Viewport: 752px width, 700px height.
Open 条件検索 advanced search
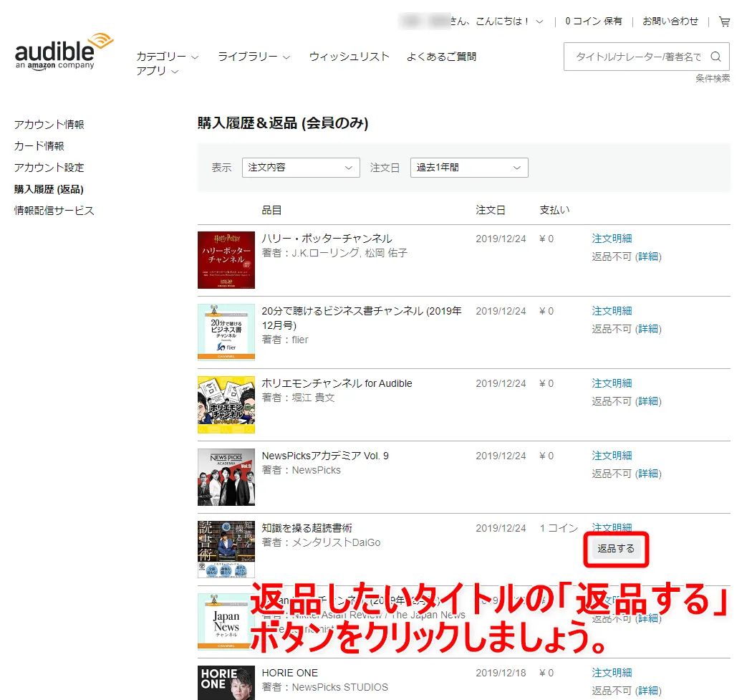[713, 78]
